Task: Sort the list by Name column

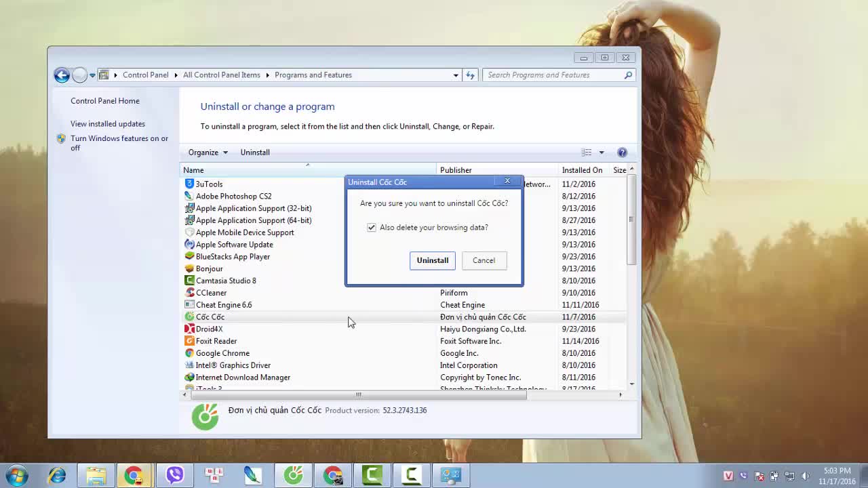Action: 308,170
